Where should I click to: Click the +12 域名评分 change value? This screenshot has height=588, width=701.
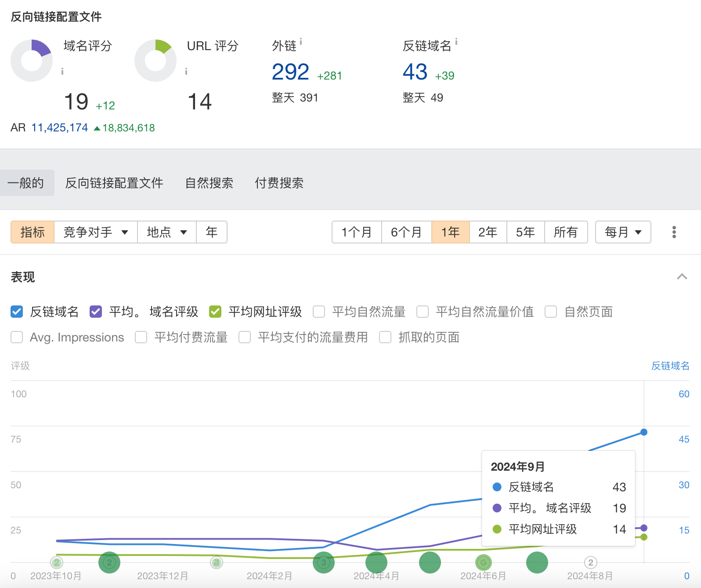click(x=105, y=106)
